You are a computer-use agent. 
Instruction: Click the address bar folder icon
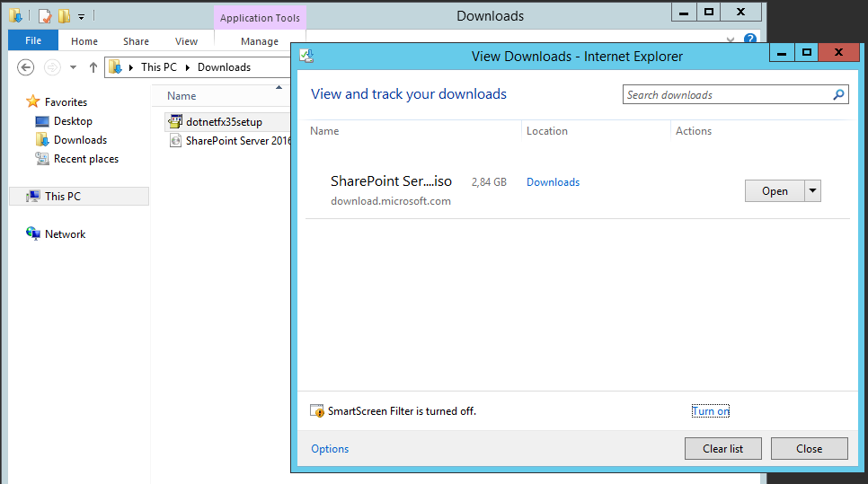click(115, 67)
